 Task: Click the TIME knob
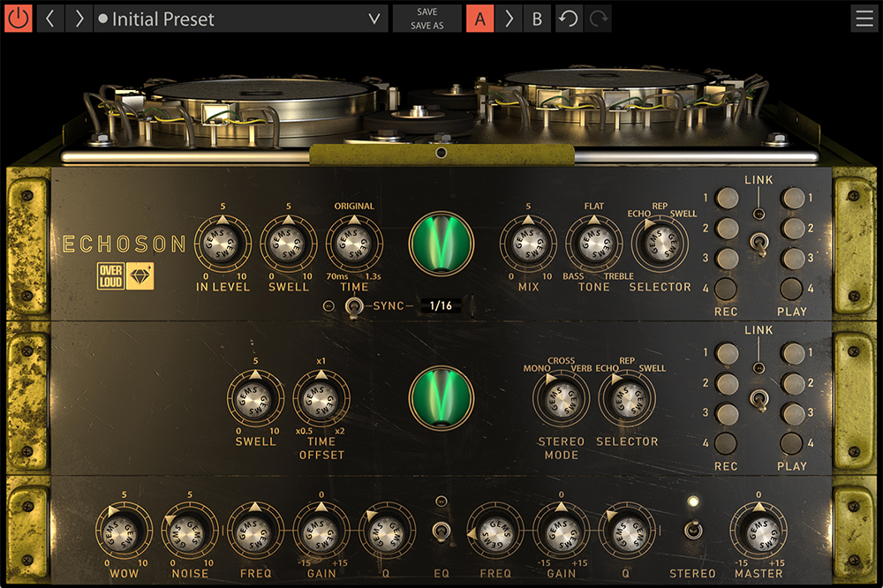tap(354, 244)
